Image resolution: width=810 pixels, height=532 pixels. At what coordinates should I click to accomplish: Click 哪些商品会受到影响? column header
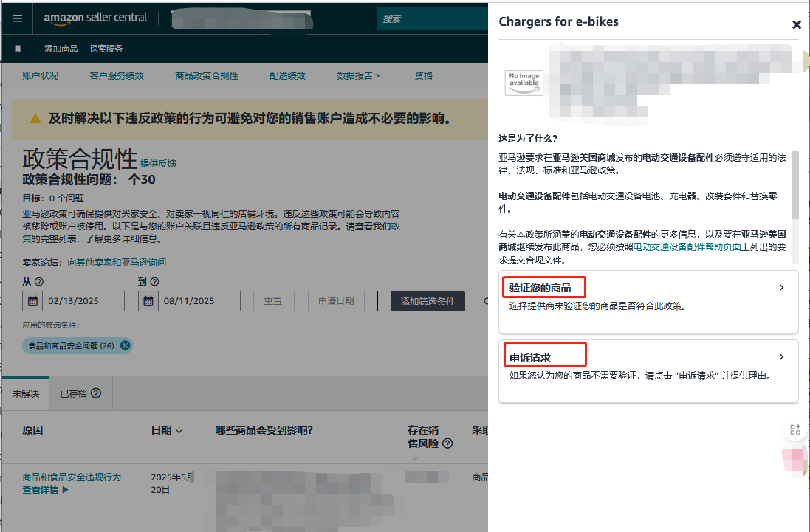click(264, 430)
